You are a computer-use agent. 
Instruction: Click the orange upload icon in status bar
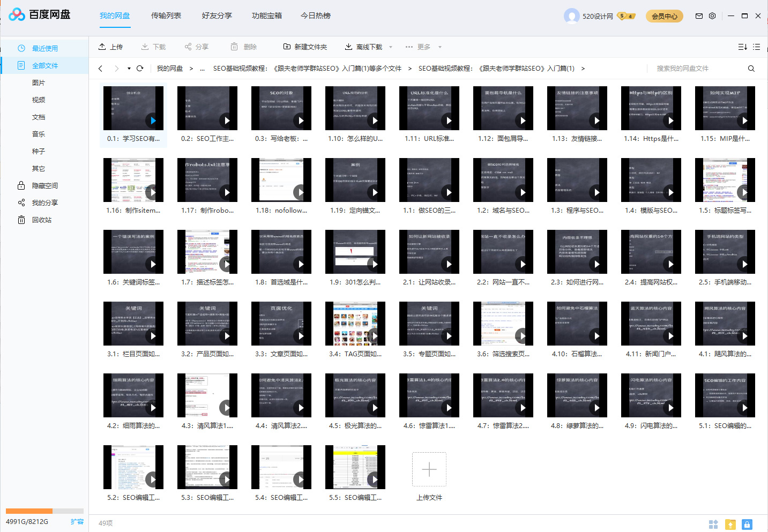(x=730, y=524)
